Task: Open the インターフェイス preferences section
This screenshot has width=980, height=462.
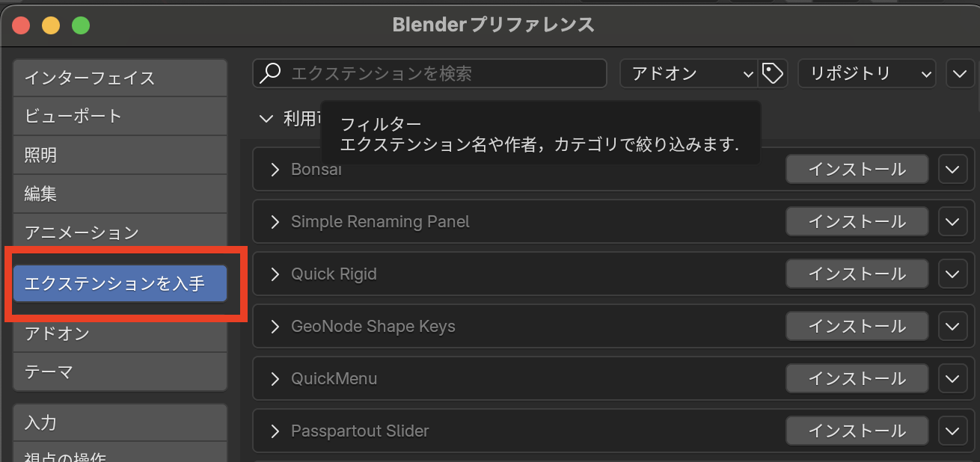Action: [120, 77]
